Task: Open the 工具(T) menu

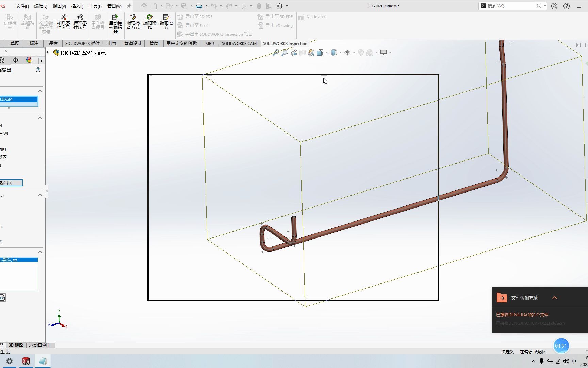Action: pos(95,6)
